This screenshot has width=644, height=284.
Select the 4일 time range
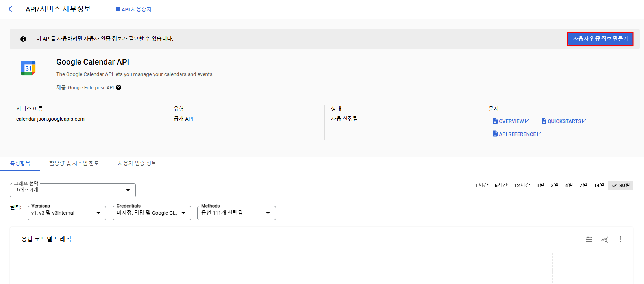[569, 185]
